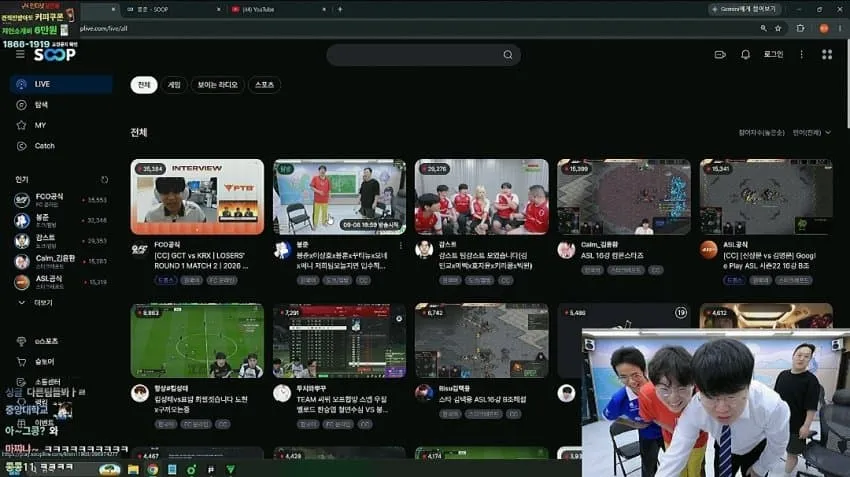Open the four-dot apps grid icon
Screen dimensions: 850x477
pos(827,55)
